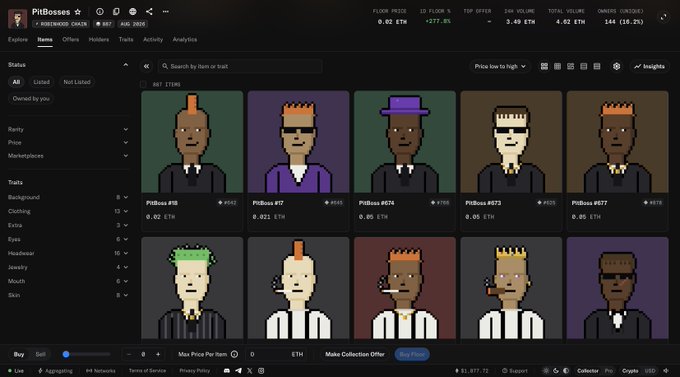Switch to the table view icon

[597, 66]
